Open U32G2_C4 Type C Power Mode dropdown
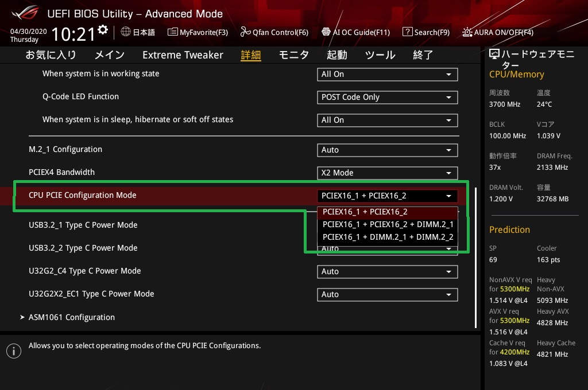Screen dimensions: 588x390 point(387,272)
